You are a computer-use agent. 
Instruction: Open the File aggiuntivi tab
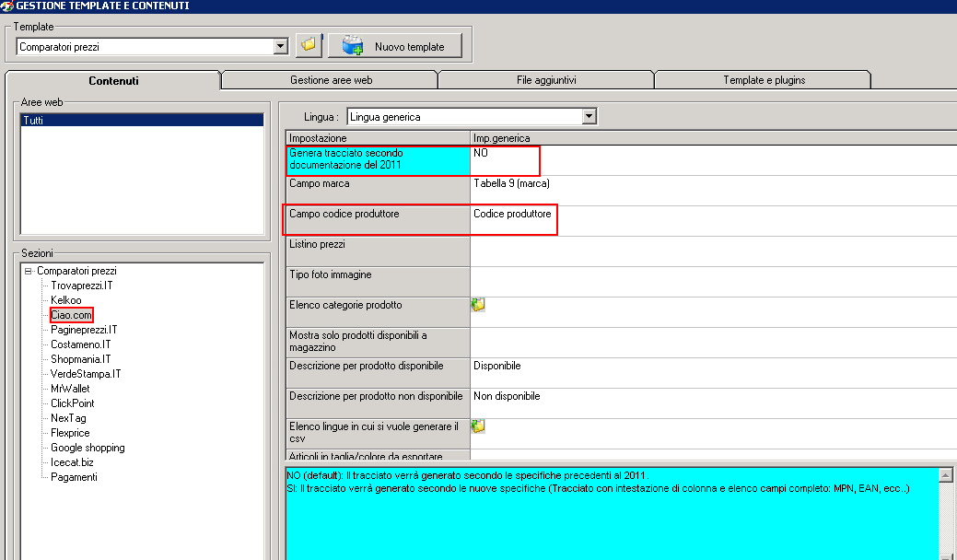coord(546,80)
